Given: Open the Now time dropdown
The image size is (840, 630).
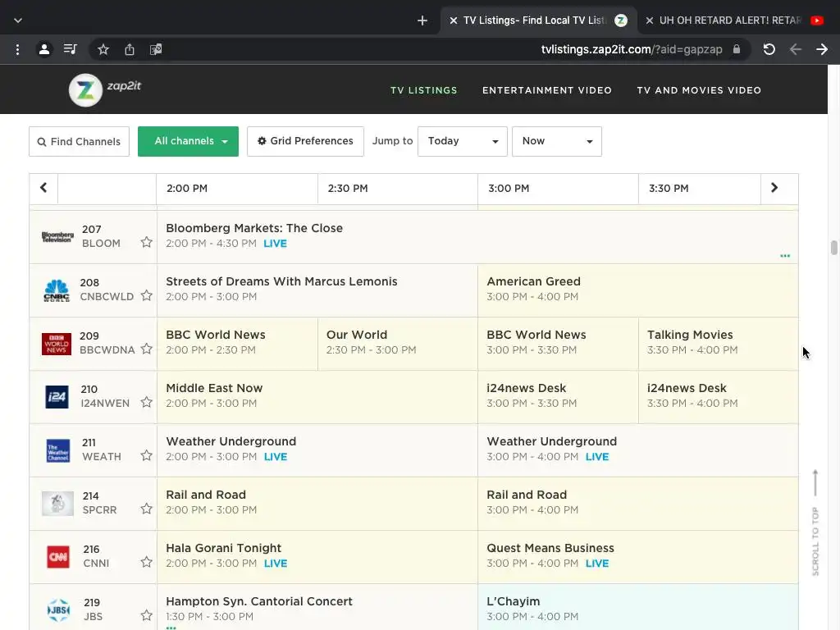Looking at the screenshot, I should coord(556,141).
